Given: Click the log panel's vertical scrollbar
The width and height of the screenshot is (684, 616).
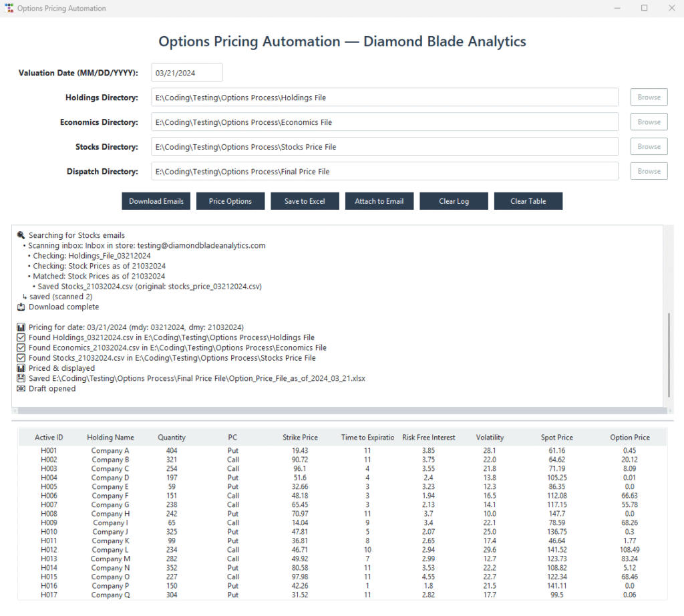Looking at the screenshot, I should point(669,355).
